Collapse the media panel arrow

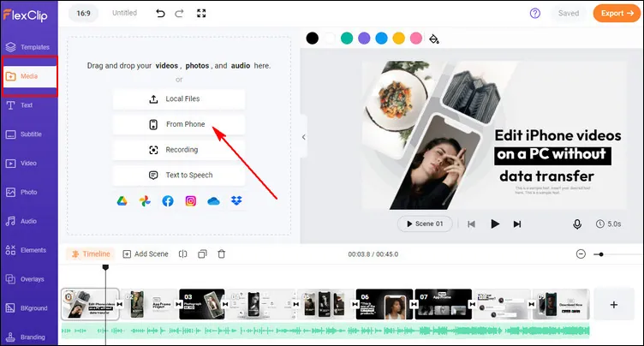tap(303, 137)
